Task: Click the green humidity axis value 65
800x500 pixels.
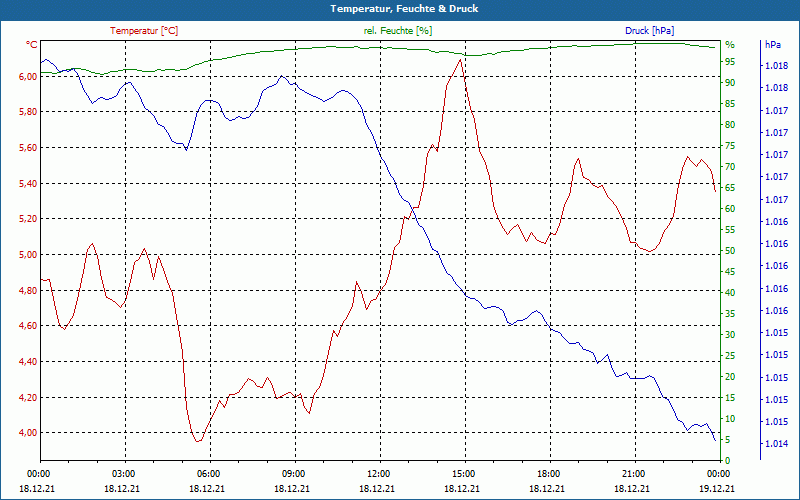Action: (730, 188)
